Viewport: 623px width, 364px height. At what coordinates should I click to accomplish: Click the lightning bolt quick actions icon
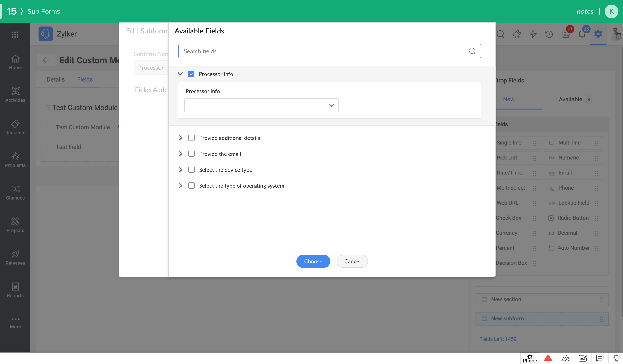coord(533,34)
